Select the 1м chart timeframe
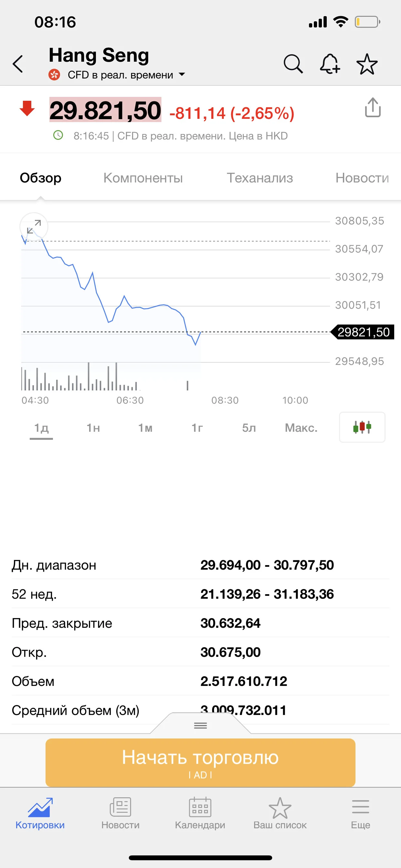 (145, 428)
